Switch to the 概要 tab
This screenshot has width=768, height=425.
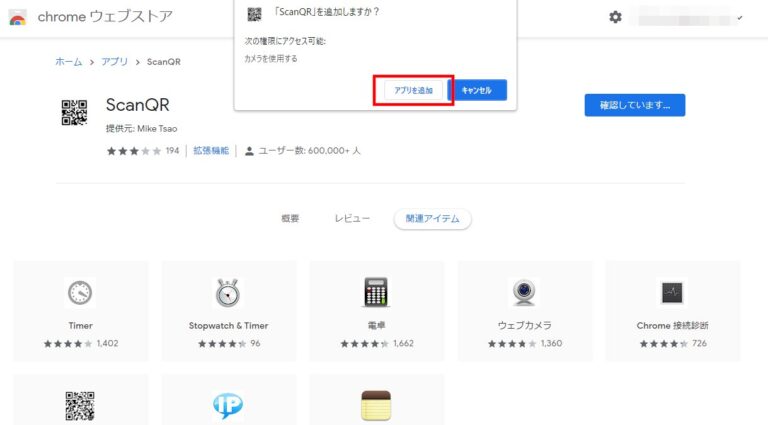pyautogui.click(x=290, y=218)
